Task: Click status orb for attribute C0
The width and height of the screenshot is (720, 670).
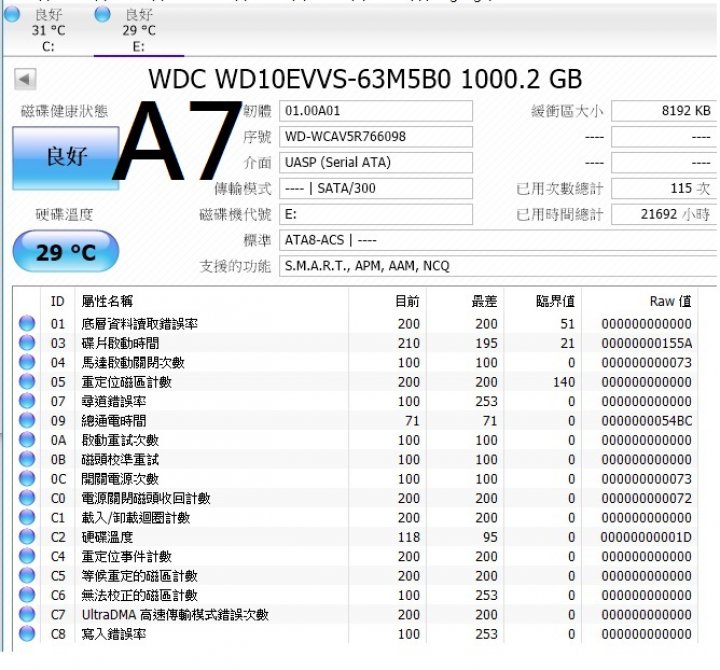Action: coord(27,497)
